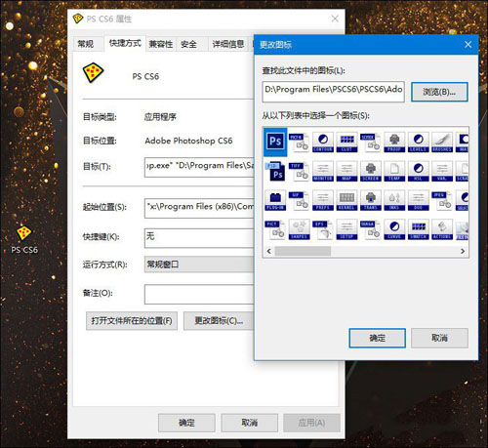Click the 目标(T) input field
This screenshot has height=448, width=488.
tap(199, 167)
